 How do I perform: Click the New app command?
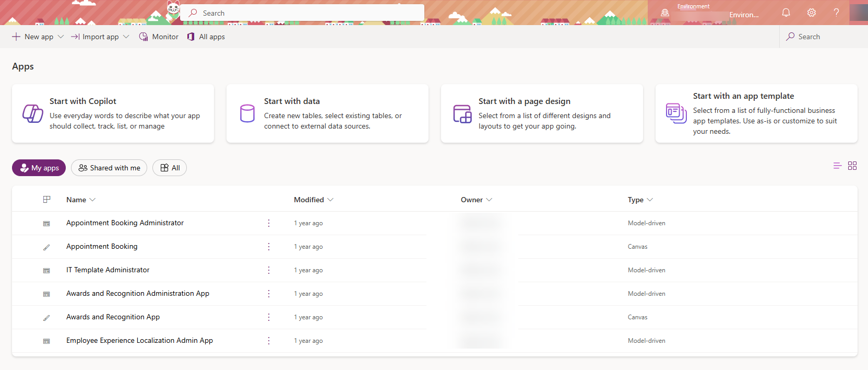tap(32, 37)
